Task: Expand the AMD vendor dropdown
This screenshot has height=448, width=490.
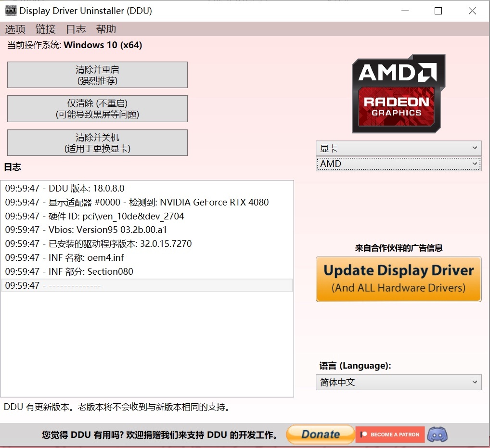Action: [x=399, y=164]
